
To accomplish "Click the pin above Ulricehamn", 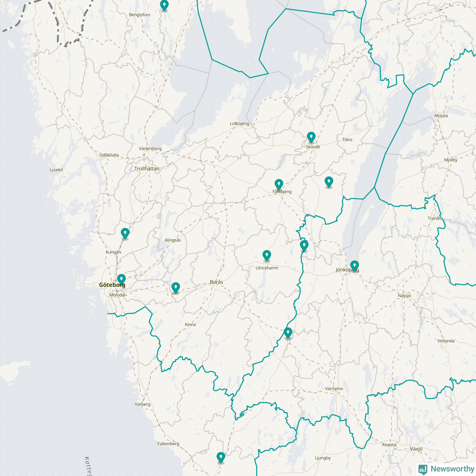I will 267,255.
